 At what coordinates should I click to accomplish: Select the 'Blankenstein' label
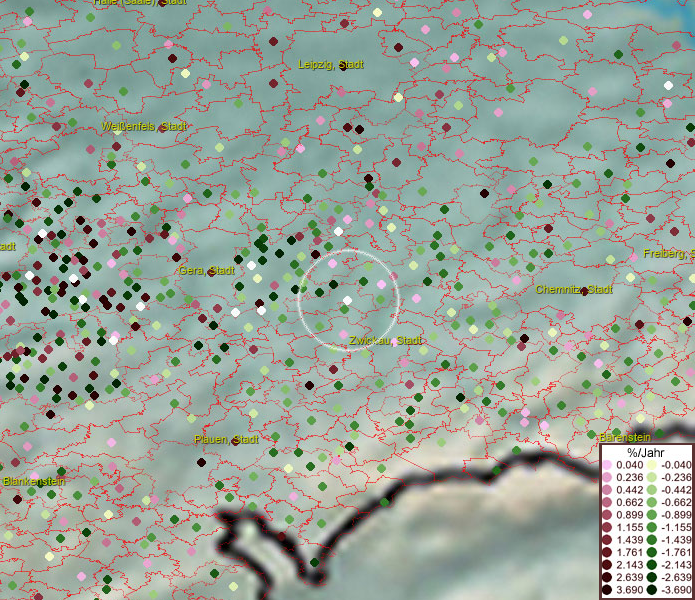coord(34,481)
